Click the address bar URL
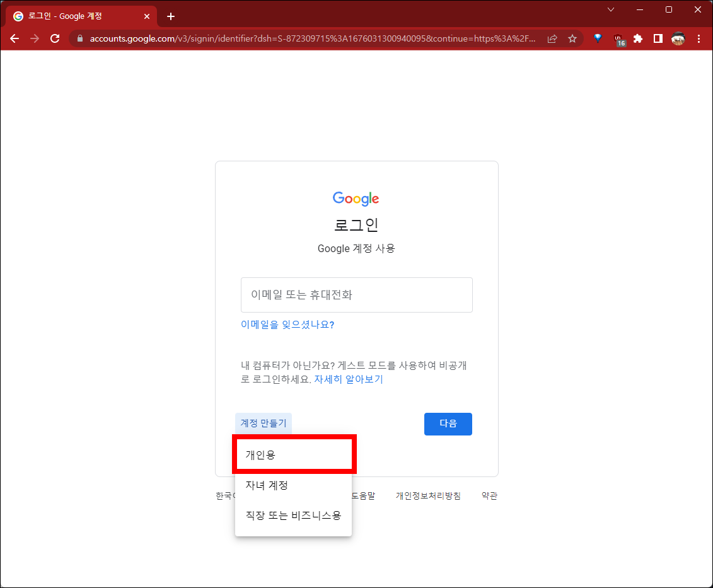 pyautogui.click(x=312, y=38)
